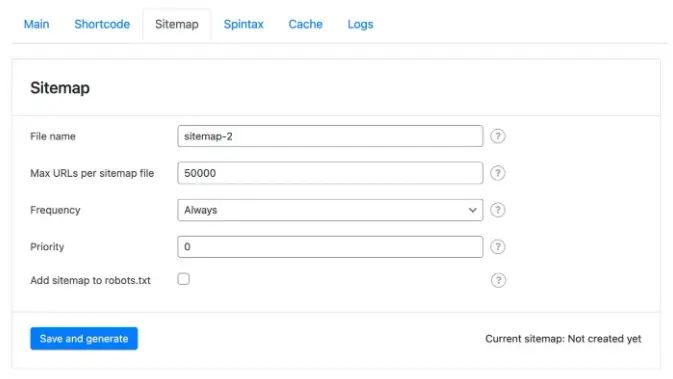The height and width of the screenshot is (379, 673).
Task: Click the help icon for Add sitemap to robots.txt
Action: click(x=498, y=280)
